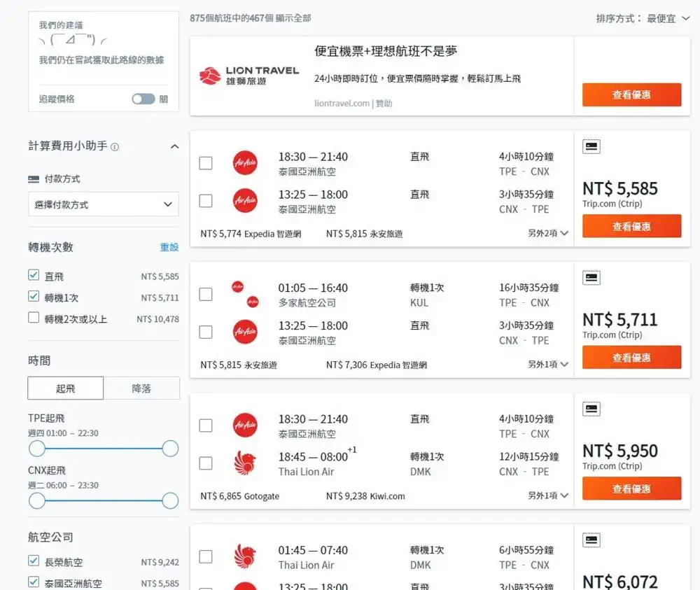Click 查看優惠 for the NT$ 5,950 result
Viewport: 700px width, 590px height.
631,489
